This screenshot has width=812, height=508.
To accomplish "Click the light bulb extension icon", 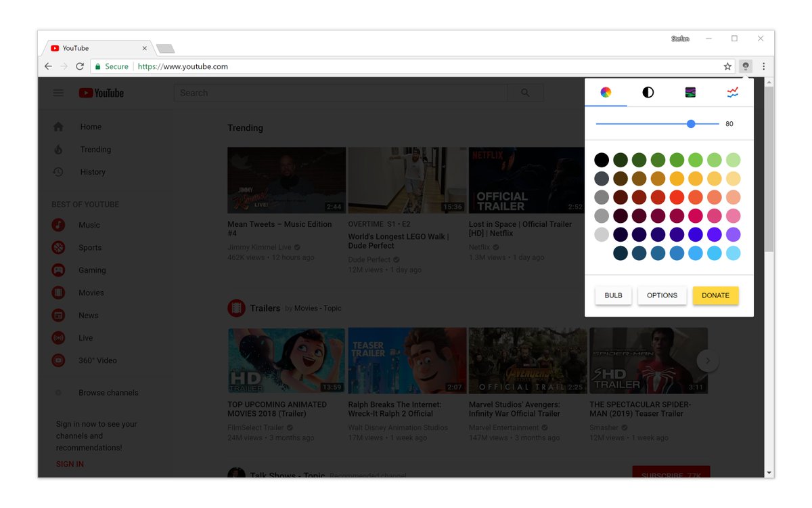I will click(746, 66).
